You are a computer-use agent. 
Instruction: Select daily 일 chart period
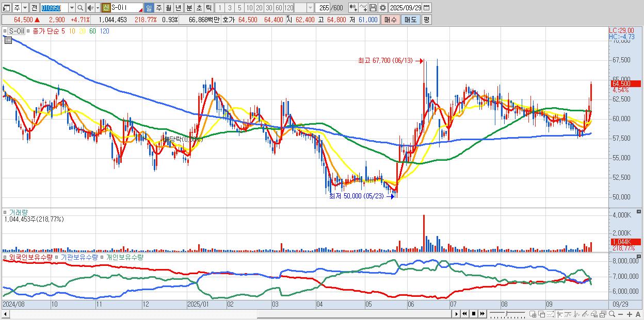(x=149, y=8)
